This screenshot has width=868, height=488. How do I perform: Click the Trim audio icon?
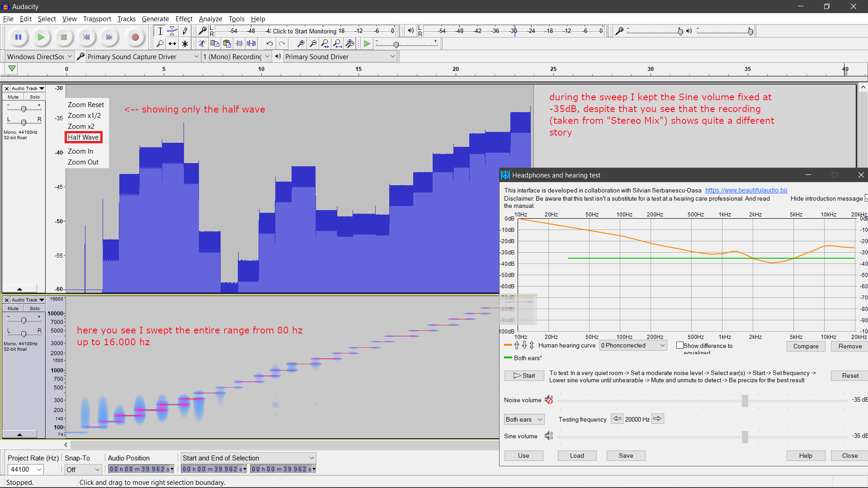click(x=239, y=44)
